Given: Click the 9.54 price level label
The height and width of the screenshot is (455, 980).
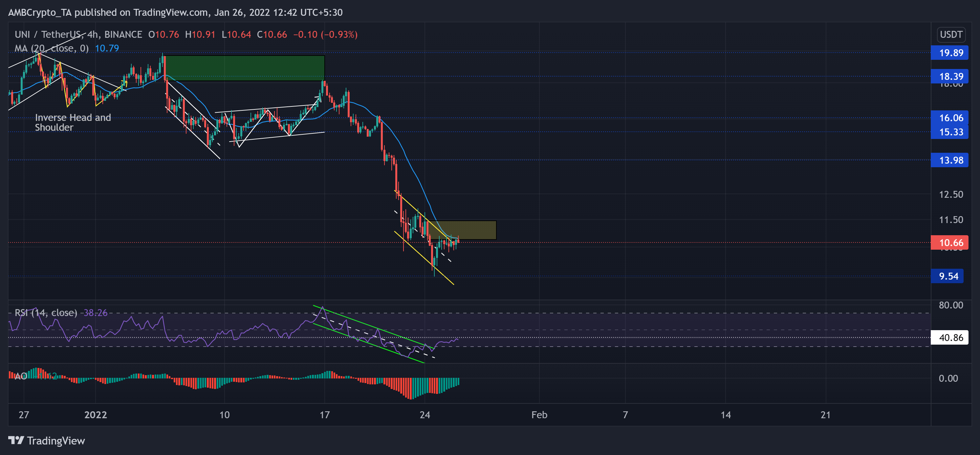Looking at the screenshot, I should pyautogui.click(x=947, y=276).
